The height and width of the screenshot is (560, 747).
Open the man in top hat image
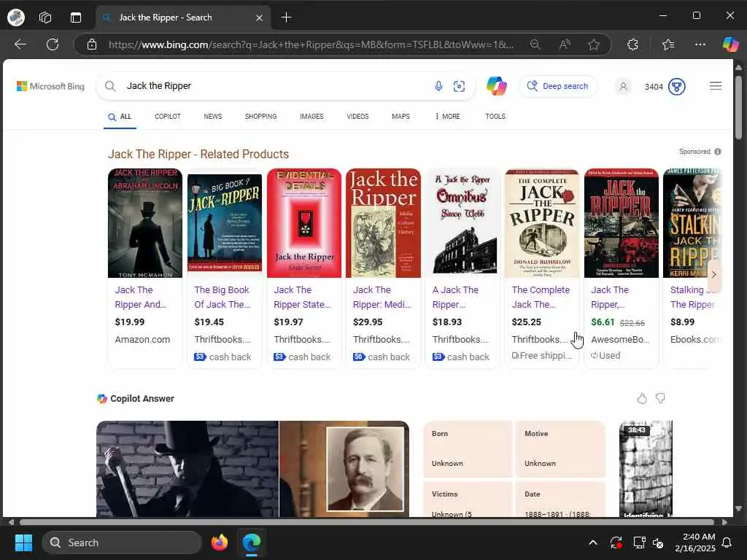click(187, 469)
